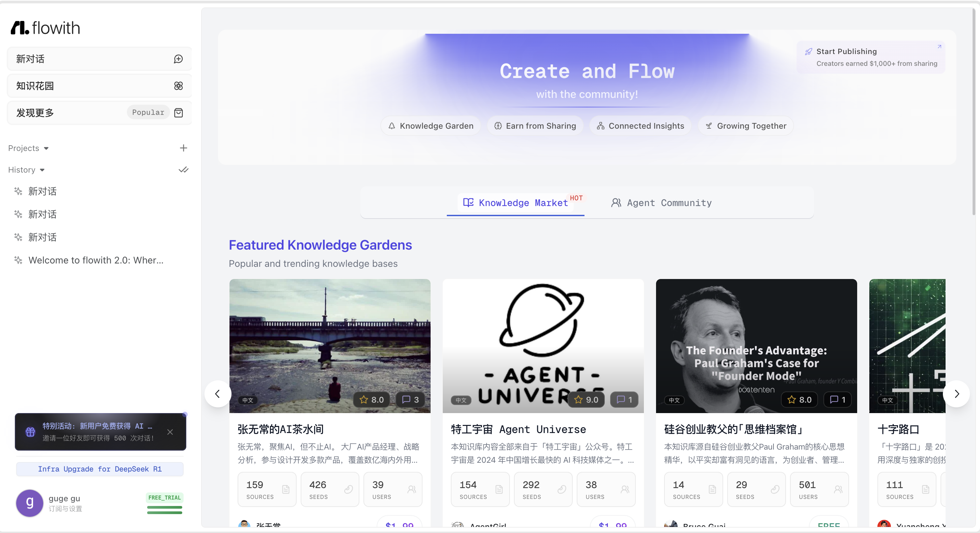Click star rating on 硅谷创业教父 card
Screen dimensions: 980x533
(799, 400)
